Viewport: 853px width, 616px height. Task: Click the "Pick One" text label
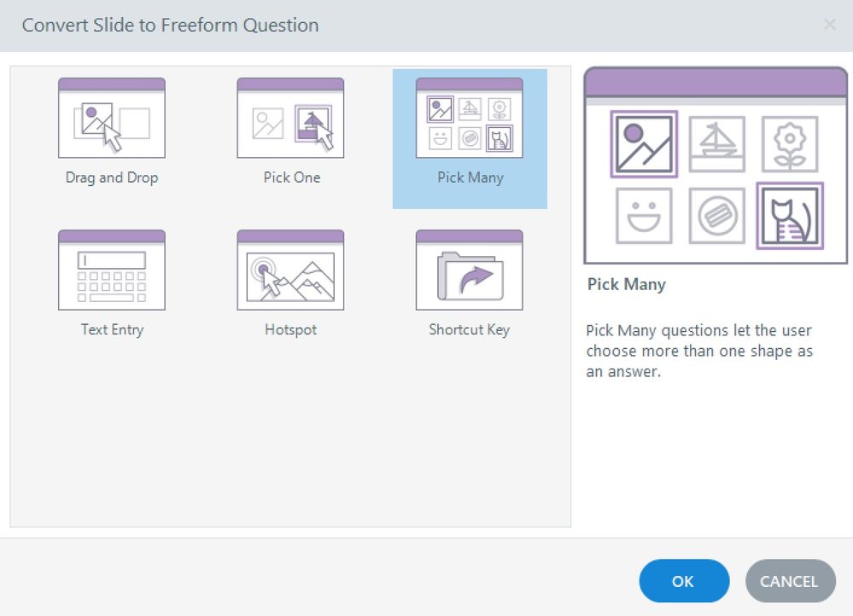coord(292,178)
